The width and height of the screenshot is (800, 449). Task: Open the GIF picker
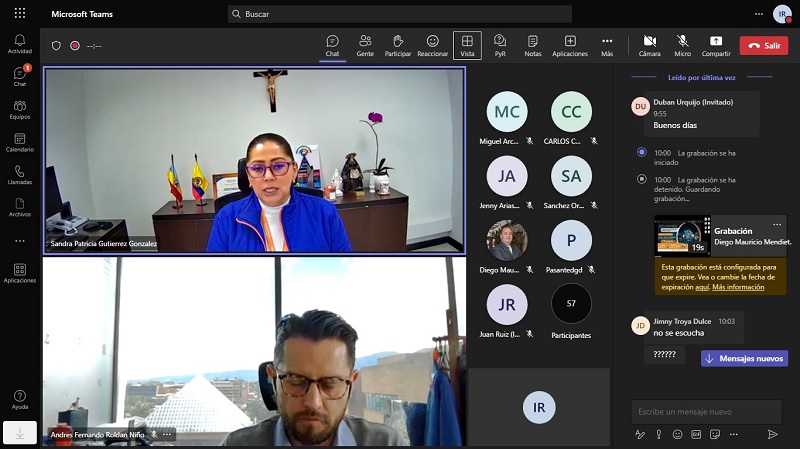click(x=696, y=434)
